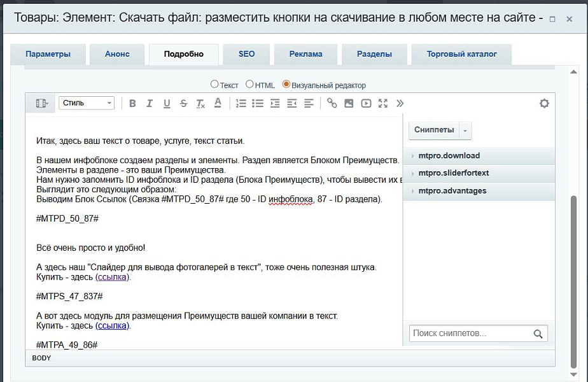Screen dimensions: 588x382
Task: Increase paragraph indent
Action: tap(275, 103)
